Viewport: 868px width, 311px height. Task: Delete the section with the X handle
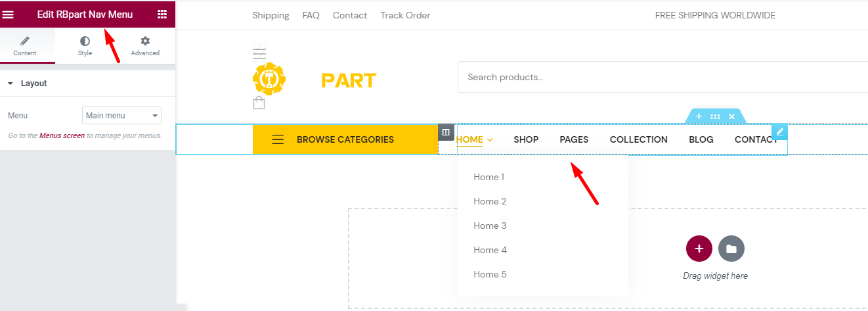(x=731, y=116)
